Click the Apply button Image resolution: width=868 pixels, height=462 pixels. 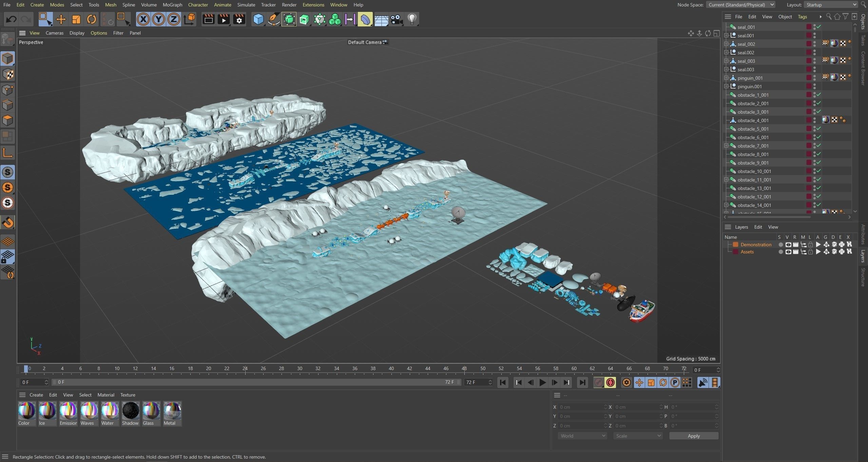694,436
